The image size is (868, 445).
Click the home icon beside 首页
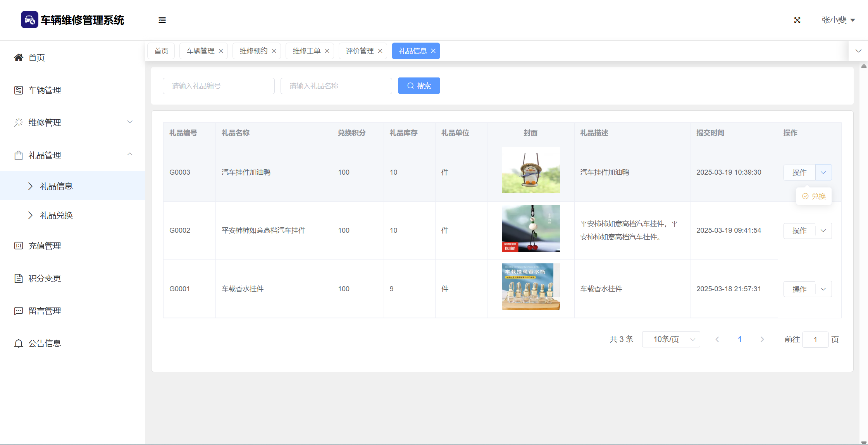click(x=18, y=58)
